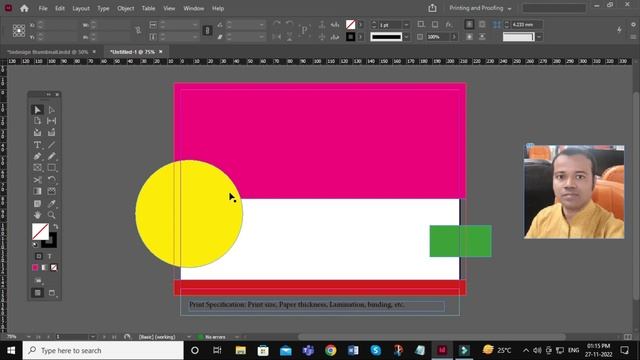This screenshot has width=640, height=360.
Task: Expand the fill color options arrow
Action: 360,25
